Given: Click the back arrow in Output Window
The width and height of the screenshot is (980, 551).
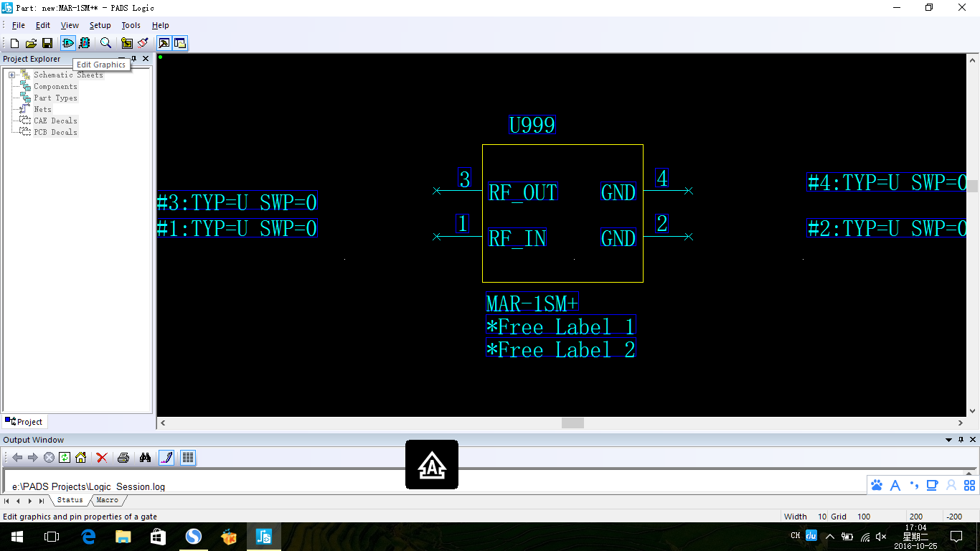Looking at the screenshot, I should [17, 458].
